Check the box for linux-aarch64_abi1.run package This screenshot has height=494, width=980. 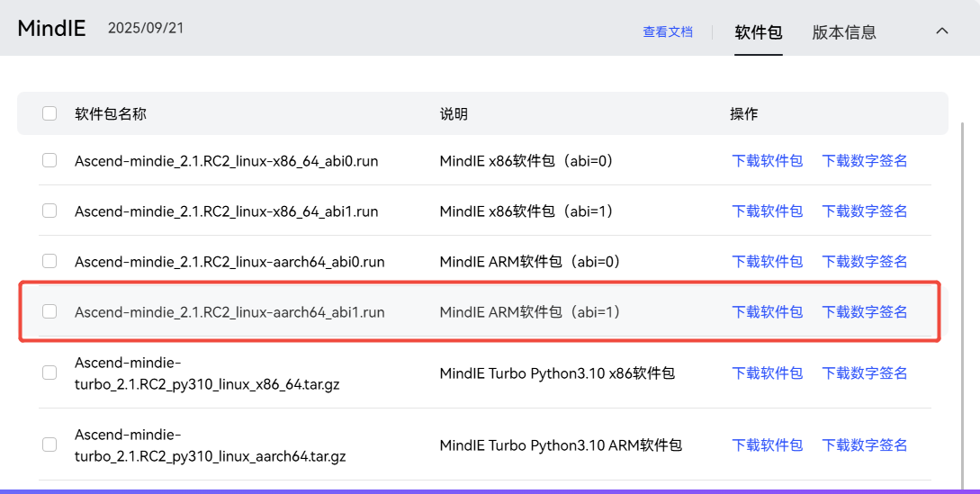coord(49,310)
